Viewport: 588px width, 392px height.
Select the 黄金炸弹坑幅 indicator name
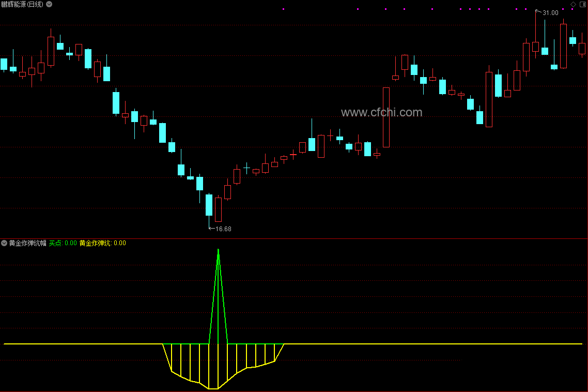[x=28, y=243]
